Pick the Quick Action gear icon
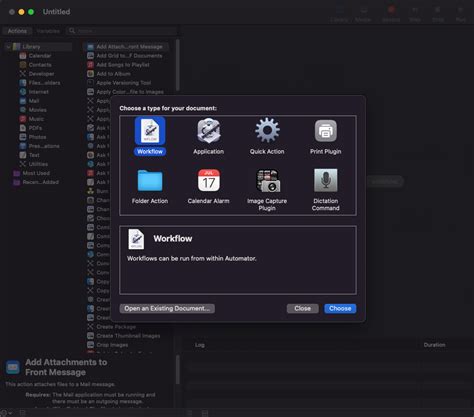 pos(267,131)
